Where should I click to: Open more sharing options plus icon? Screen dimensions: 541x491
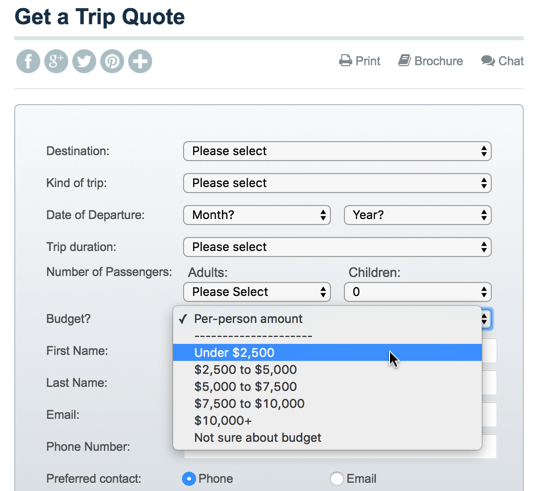pyautogui.click(x=140, y=61)
